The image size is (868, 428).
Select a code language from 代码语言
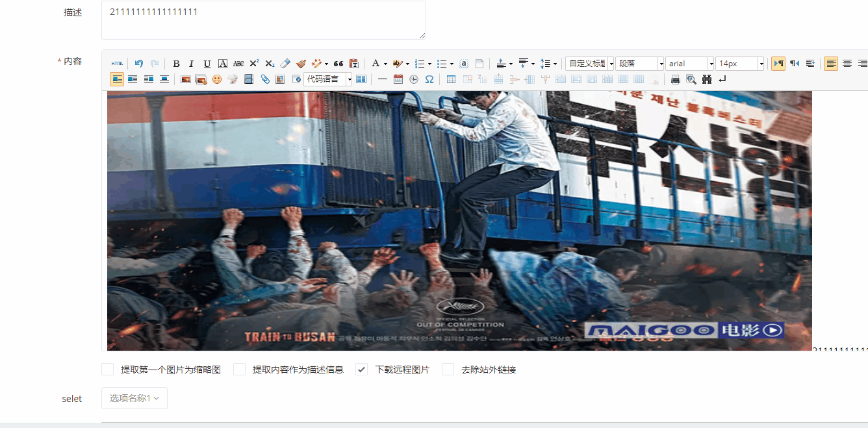coord(327,79)
